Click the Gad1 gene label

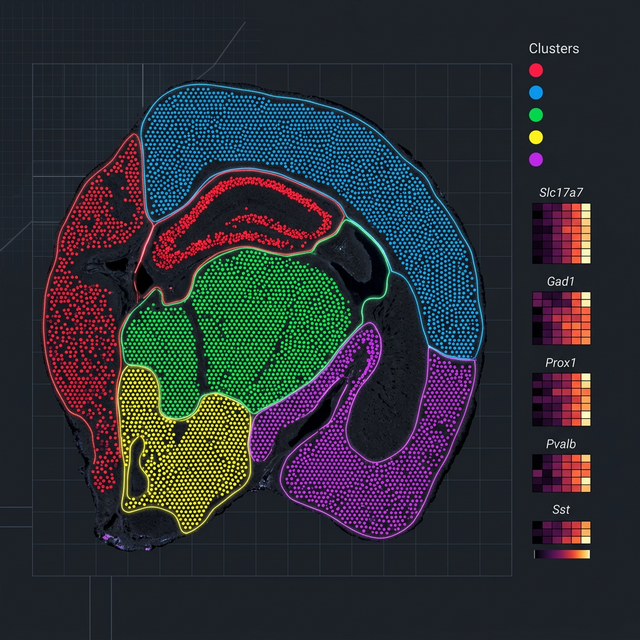[x=561, y=281]
